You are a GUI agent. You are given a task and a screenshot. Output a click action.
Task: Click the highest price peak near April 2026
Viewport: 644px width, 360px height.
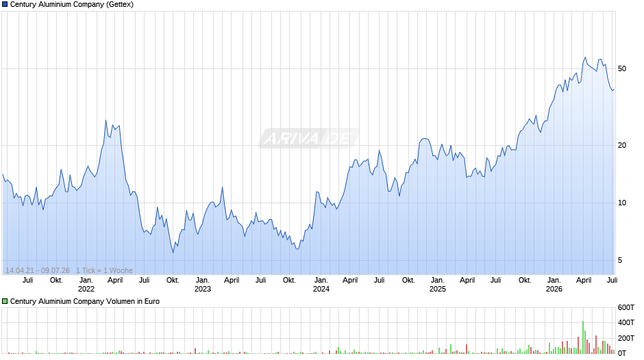click(585, 57)
